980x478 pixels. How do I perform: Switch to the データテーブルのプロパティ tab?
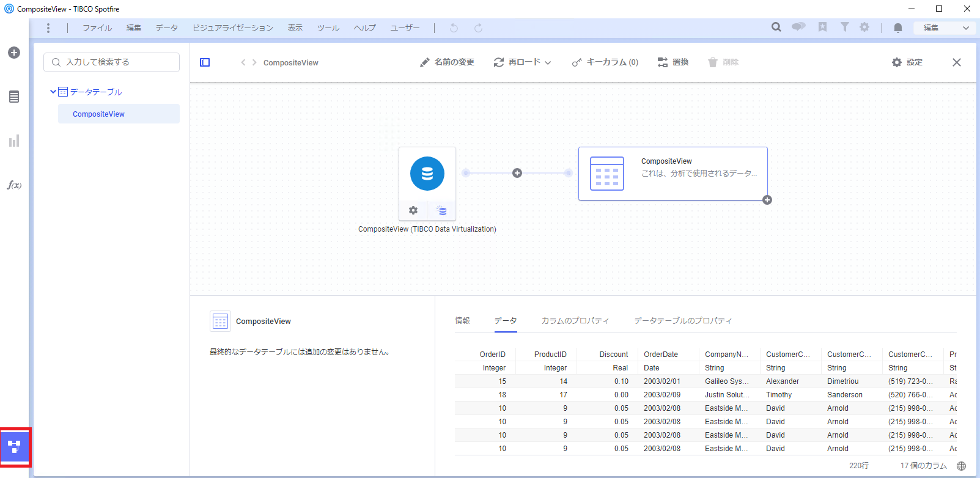683,321
